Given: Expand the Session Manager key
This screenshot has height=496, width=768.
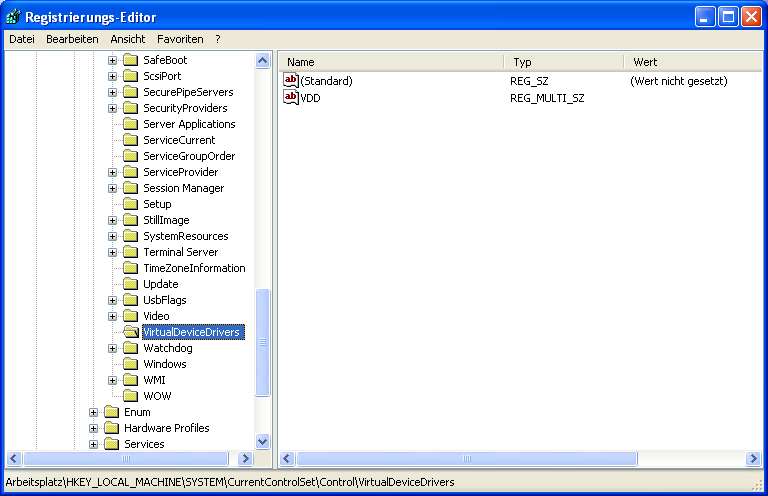Looking at the screenshot, I should pos(113,188).
